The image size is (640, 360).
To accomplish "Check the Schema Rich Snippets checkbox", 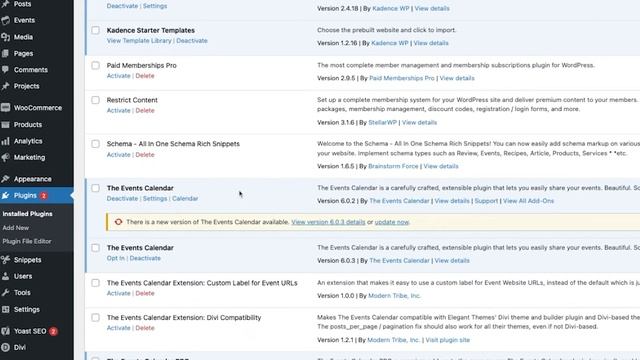I will 96,144.
